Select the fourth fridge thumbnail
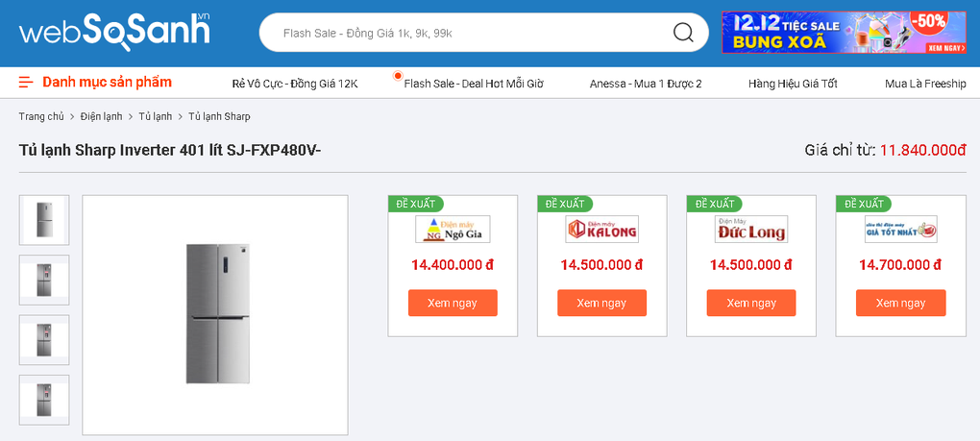This screenshot has width=980, height=441. (44, 400)
